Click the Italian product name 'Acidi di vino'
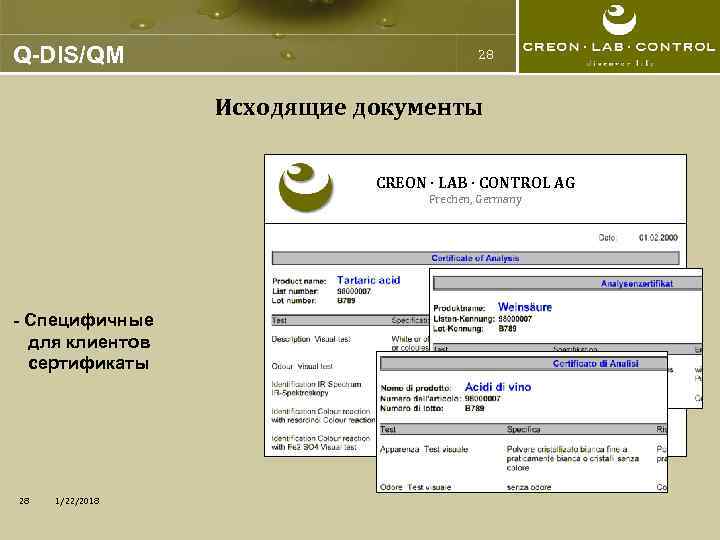720x540 pixels. (x=498, y=387)
